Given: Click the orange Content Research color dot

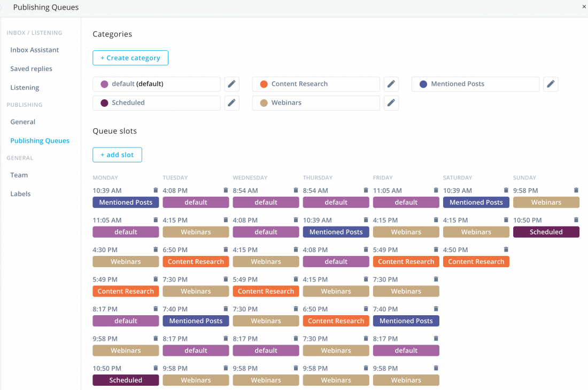Looking at the screenshot, I should [x=264, y=84].
